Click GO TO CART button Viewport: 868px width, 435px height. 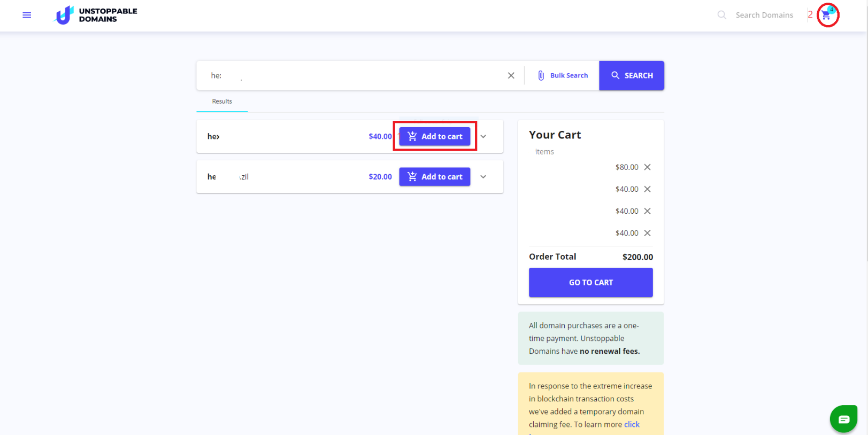[590, 282]
